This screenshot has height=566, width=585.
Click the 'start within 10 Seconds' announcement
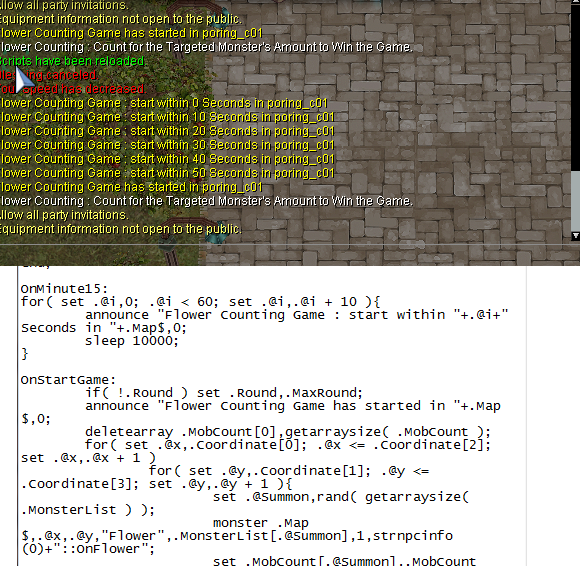[167, 117]
